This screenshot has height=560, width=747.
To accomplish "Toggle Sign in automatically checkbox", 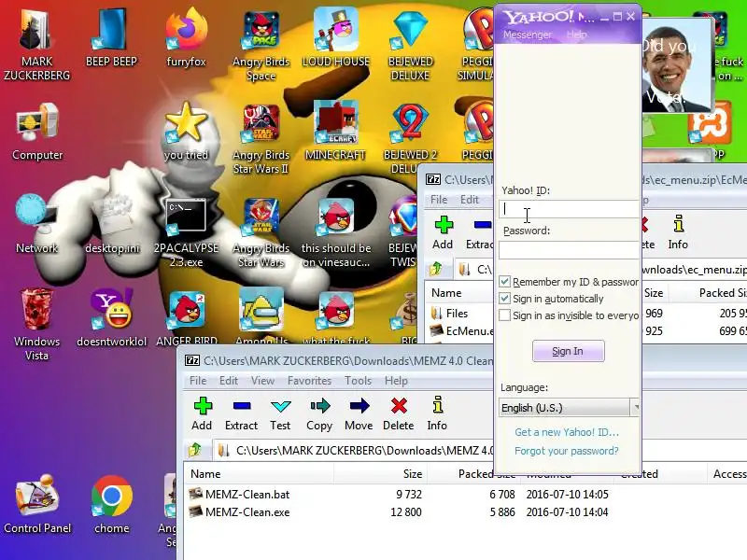I will [x=504, y=299].
